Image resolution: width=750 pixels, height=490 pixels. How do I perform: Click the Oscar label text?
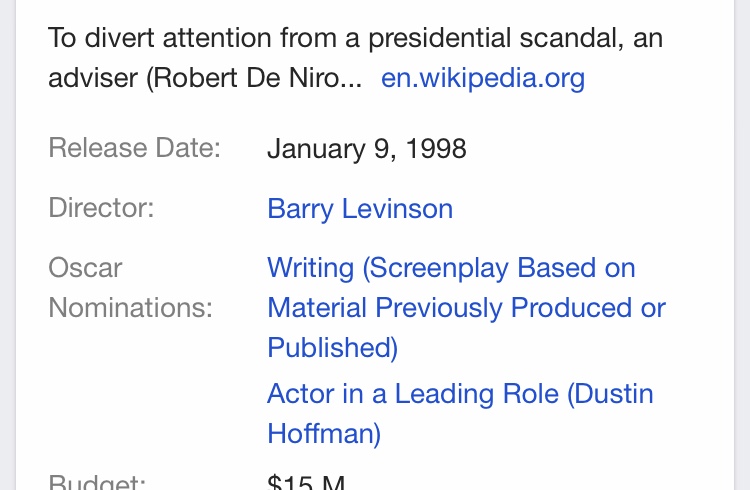coord(85,267)
